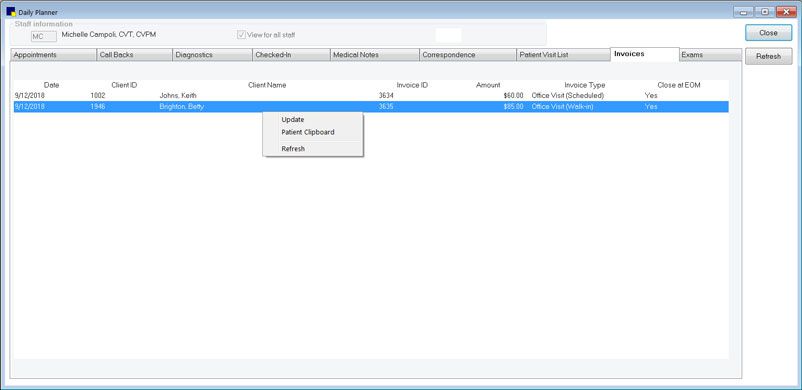
Task: Click the Invoice ID column header
Action: click(x=412, y=85)
